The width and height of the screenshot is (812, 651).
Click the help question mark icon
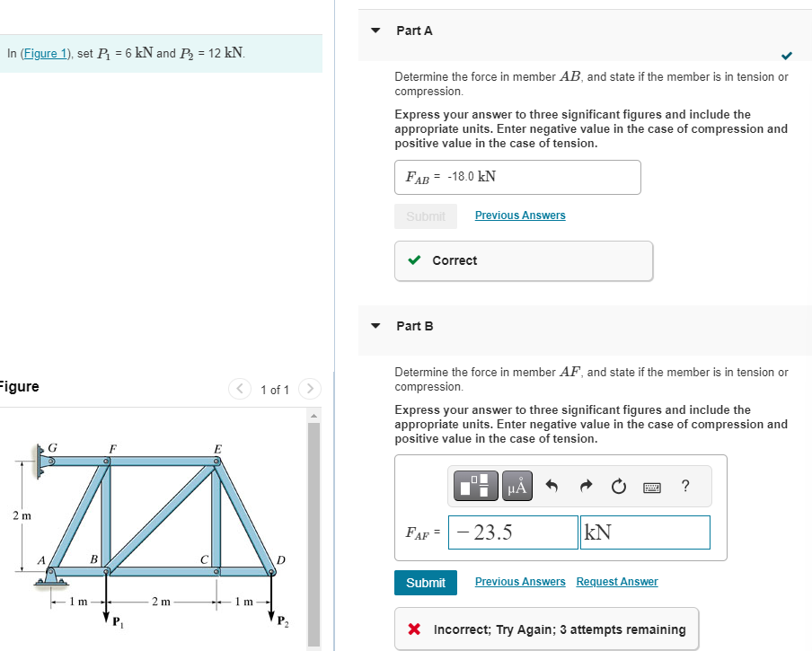point(684,486)
